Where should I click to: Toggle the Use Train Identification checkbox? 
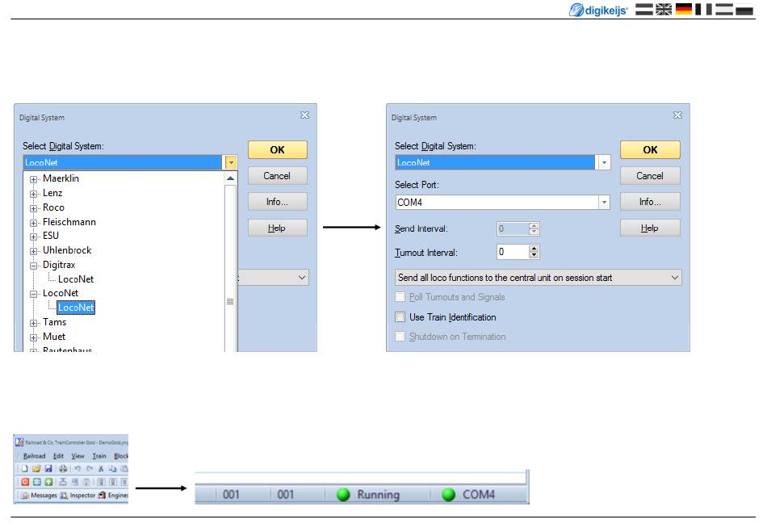[x=400, y=316]
